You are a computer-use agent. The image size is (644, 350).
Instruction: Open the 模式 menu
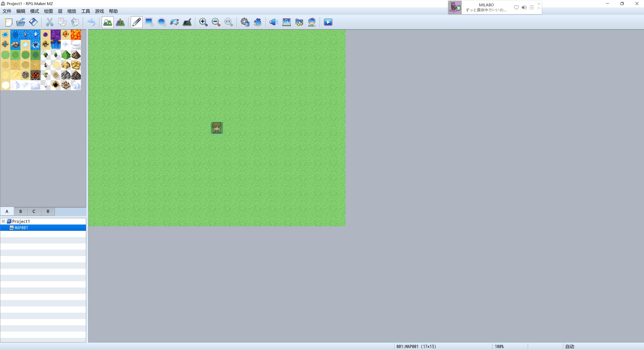click(x=35, y=11)
